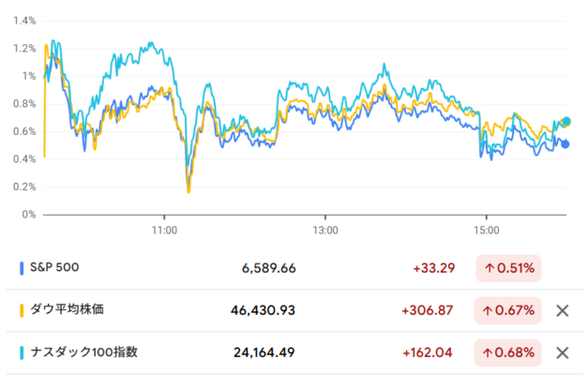Click the 15:00 time axis label

486,230
